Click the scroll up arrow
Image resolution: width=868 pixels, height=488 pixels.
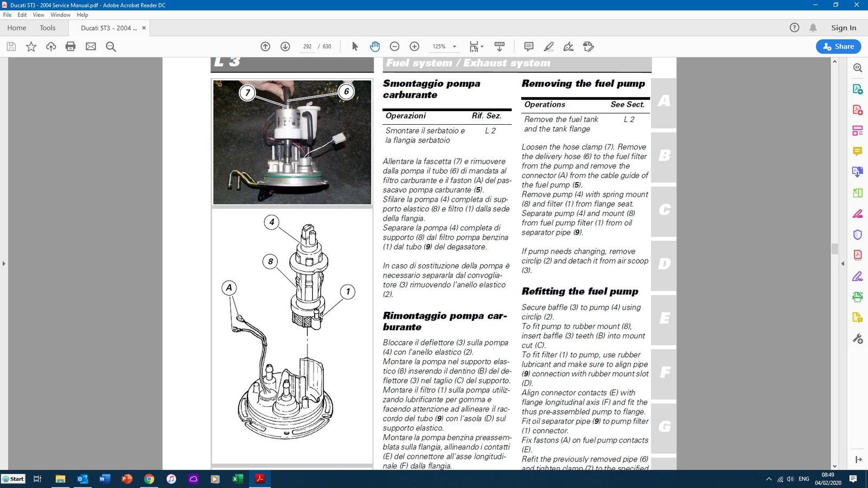pyautogui.click(x=834, y=61)
